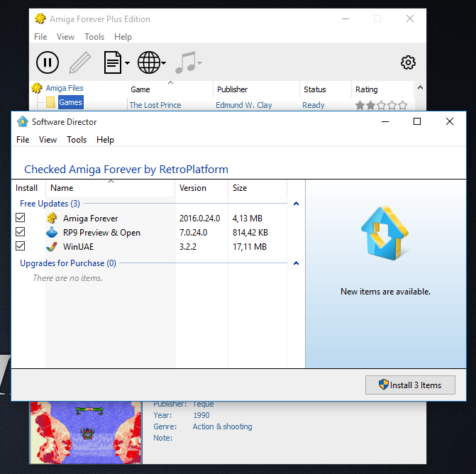Click the Free Updates (3) group label
This screenshot has height=474, width=476.
[x=50, y=204]
